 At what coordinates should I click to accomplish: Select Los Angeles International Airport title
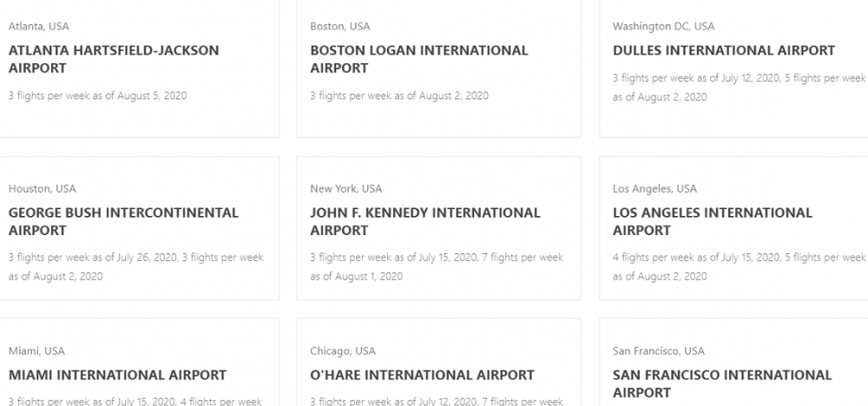coord(713,221)
